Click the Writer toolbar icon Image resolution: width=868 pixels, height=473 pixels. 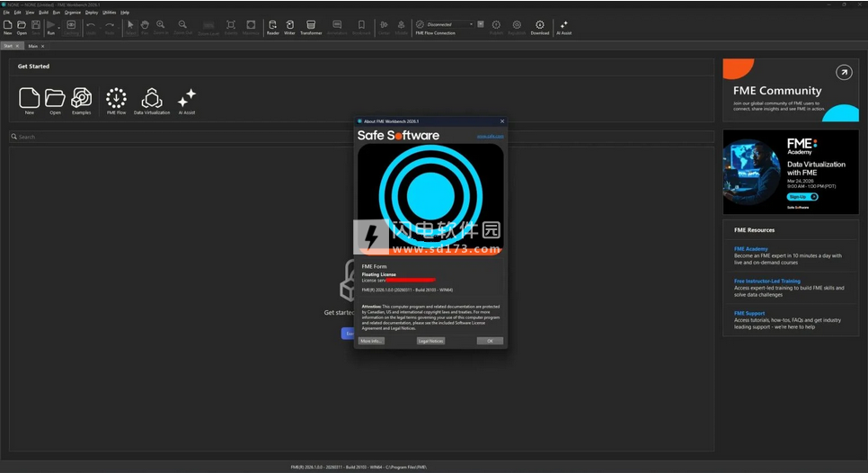[x=289, y=26]
